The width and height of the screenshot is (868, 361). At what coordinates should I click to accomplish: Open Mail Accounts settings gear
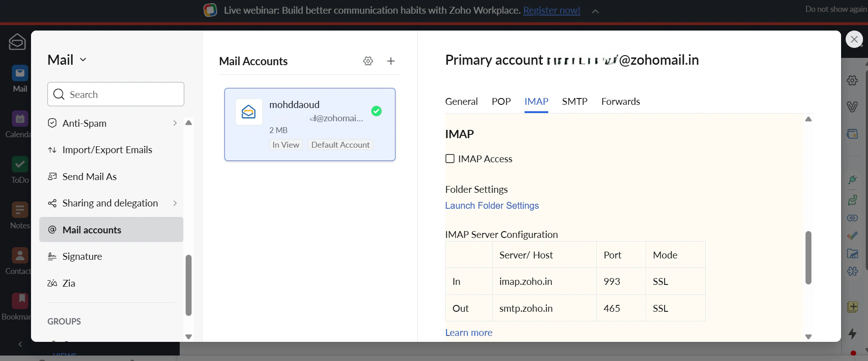pos(368,61)
